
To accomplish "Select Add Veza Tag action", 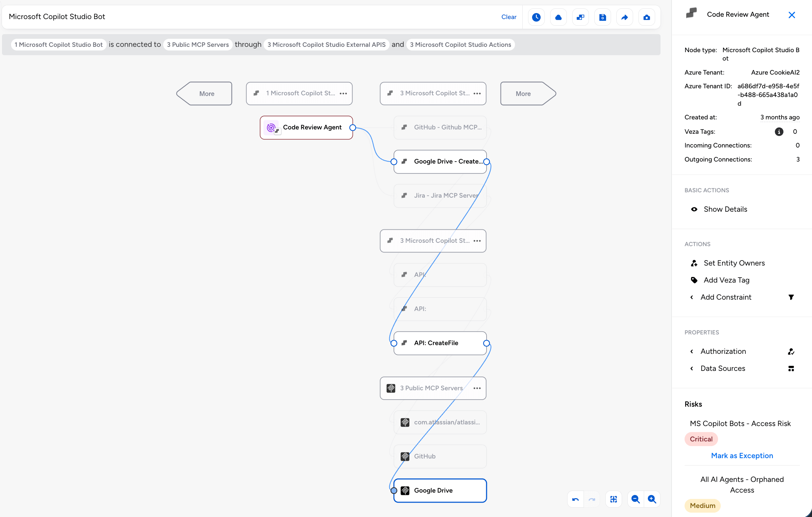I will pos(726,280).
